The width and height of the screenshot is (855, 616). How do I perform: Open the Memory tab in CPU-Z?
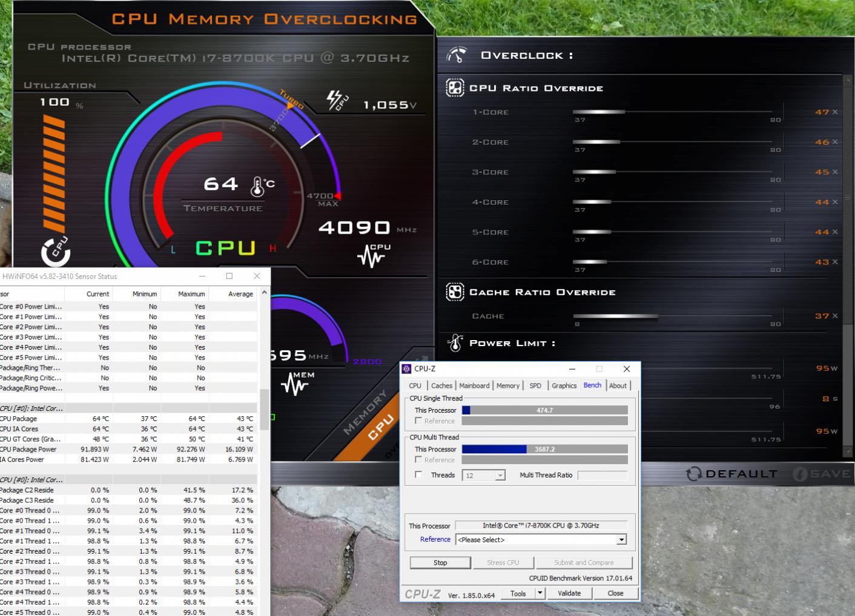click(508, 385)
